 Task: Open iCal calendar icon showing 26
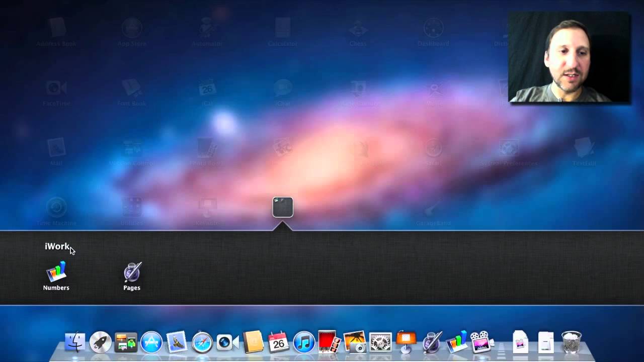coord(278,342)
